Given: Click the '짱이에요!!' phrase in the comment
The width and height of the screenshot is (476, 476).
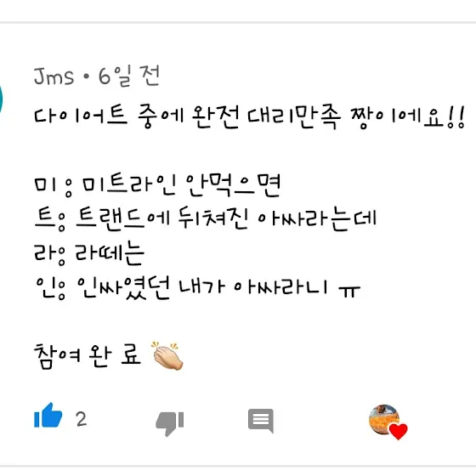Looking at the screenshot, I should click(408, 117).
